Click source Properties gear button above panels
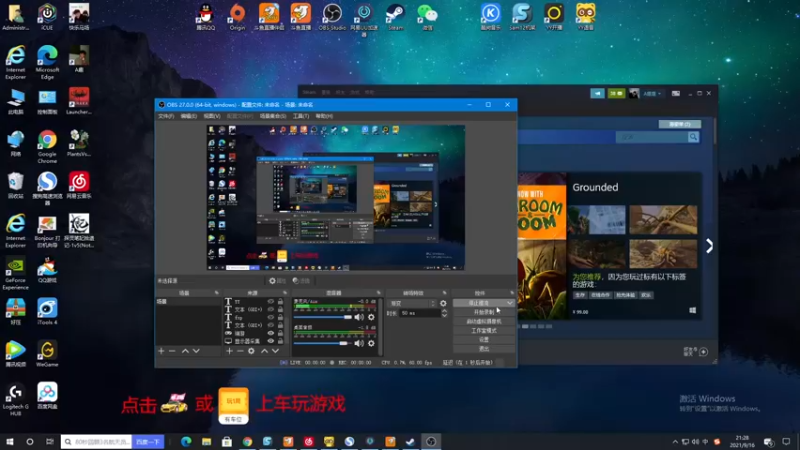800x450 pixels. click(277, 281)
